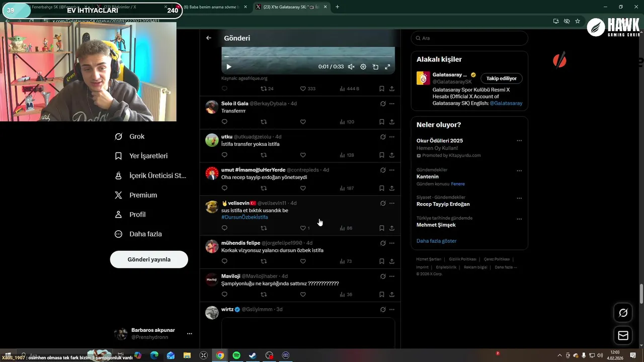The width and height of the screenshot is (644, 362).
Task: Switch to Baba benim anama sövme browser tab
Action: coord(215,7)
